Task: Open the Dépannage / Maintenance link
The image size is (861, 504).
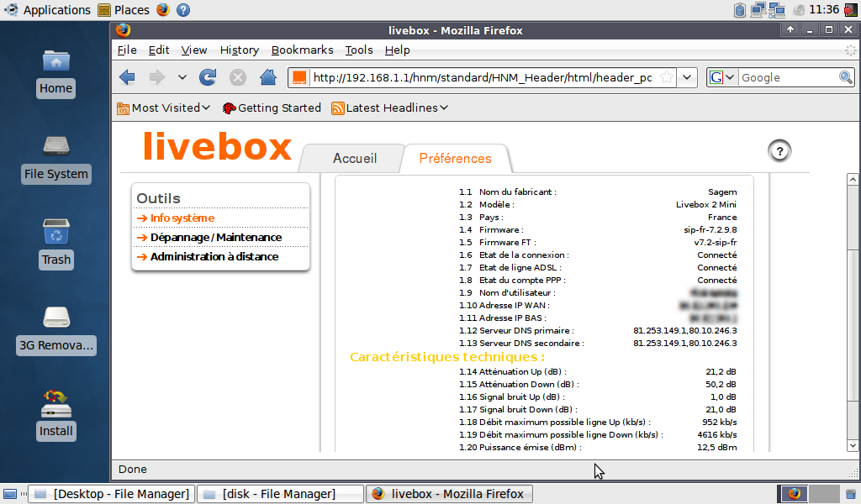Action: tap(216, 237)
